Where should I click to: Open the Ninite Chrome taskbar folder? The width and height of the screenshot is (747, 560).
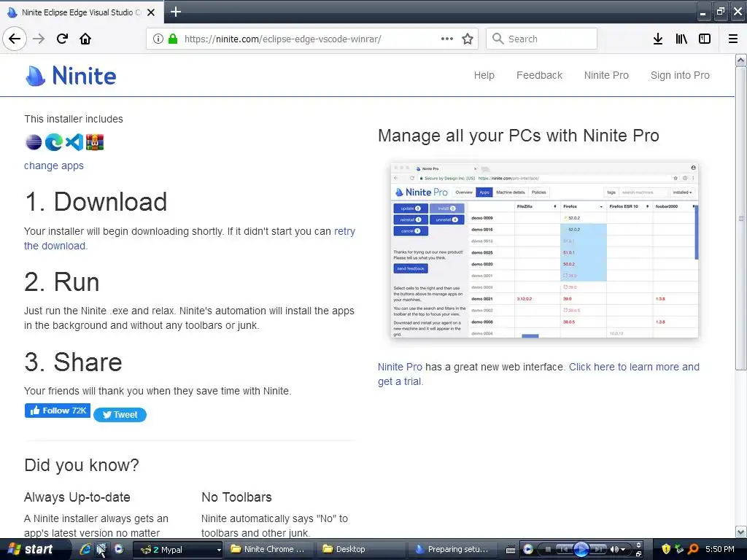pos(269,549)
